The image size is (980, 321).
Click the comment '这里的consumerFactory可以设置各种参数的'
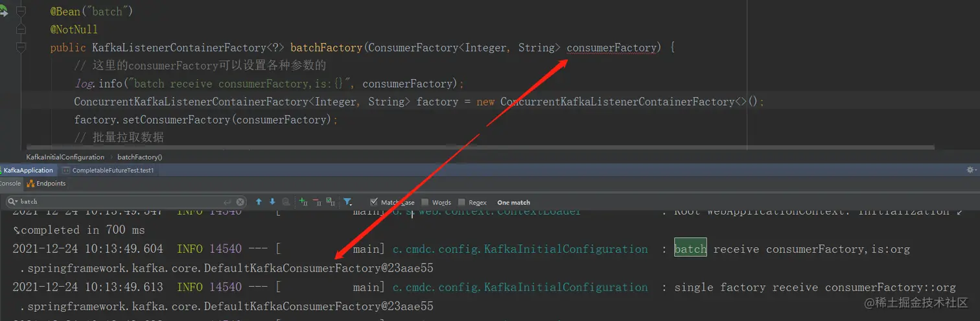[x=200, y=65]
